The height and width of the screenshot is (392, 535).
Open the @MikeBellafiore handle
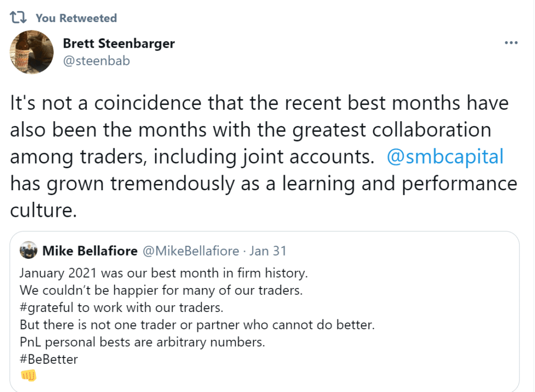point(191,251)
